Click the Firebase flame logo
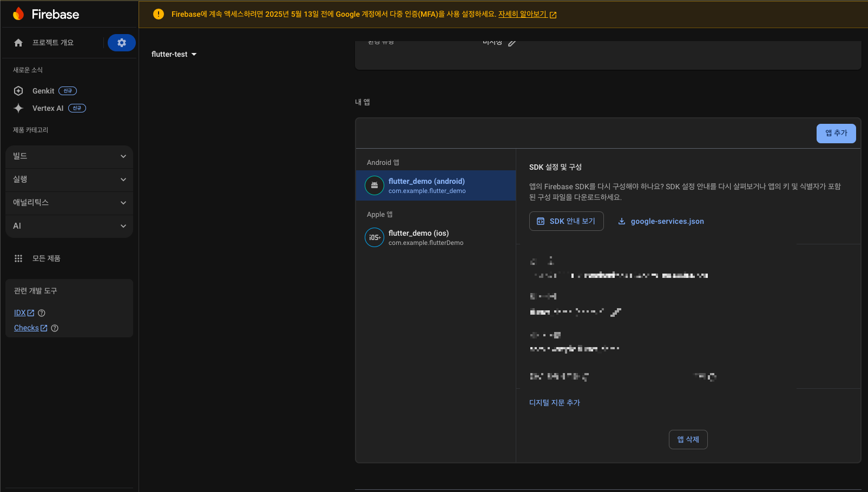 pos(18,14)
